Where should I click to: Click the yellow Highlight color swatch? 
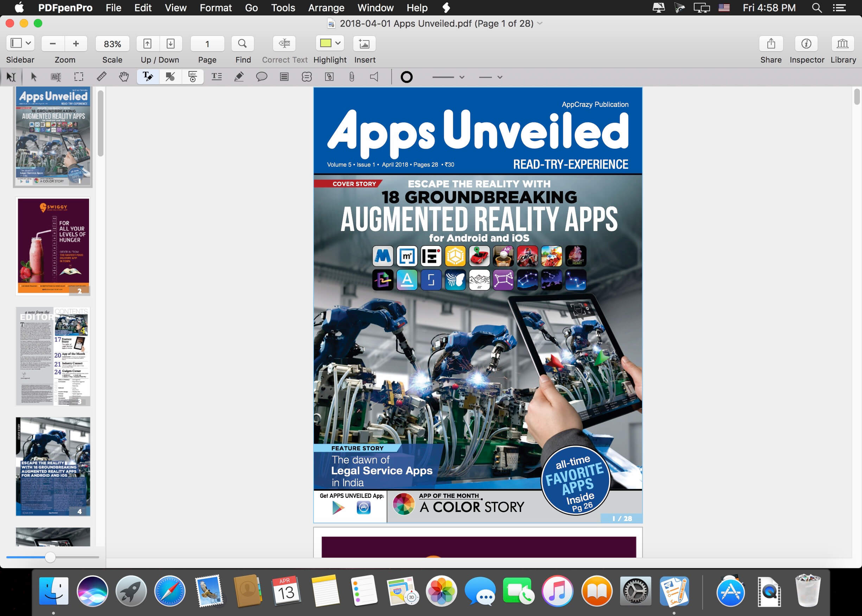pyautogui.click(x=326, y=43)
